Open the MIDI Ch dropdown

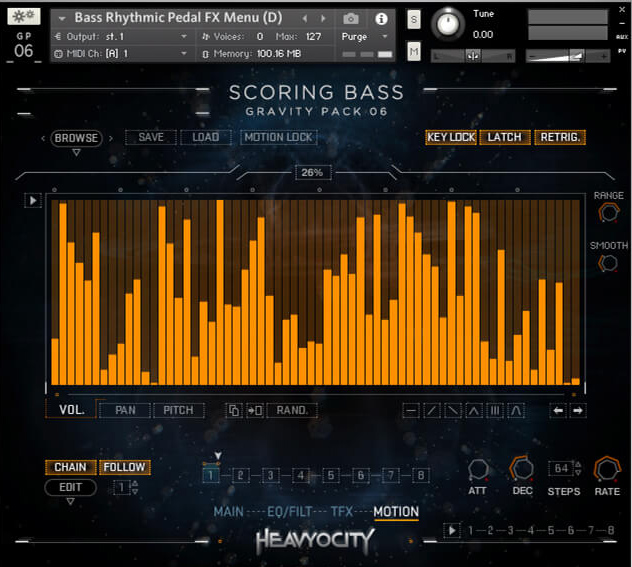[121, 54]
